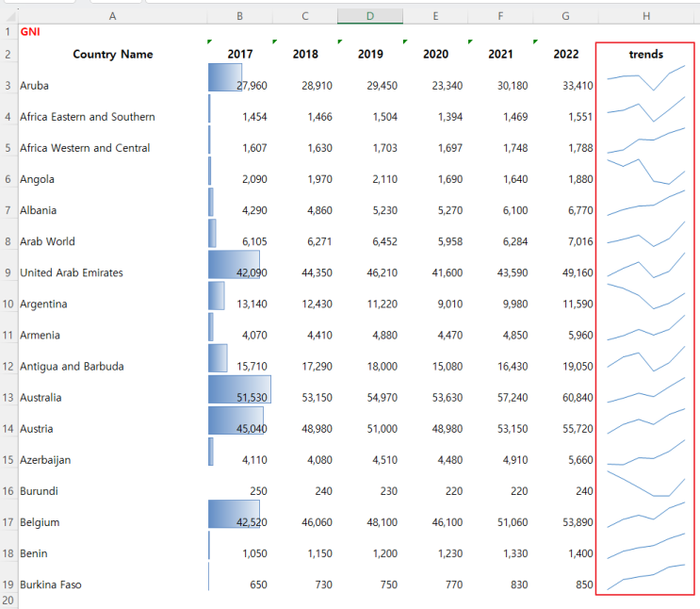This screenshot has height=609, width=700.
Task: Click the Select All corner triangle
Action: (x=10, y=17)
